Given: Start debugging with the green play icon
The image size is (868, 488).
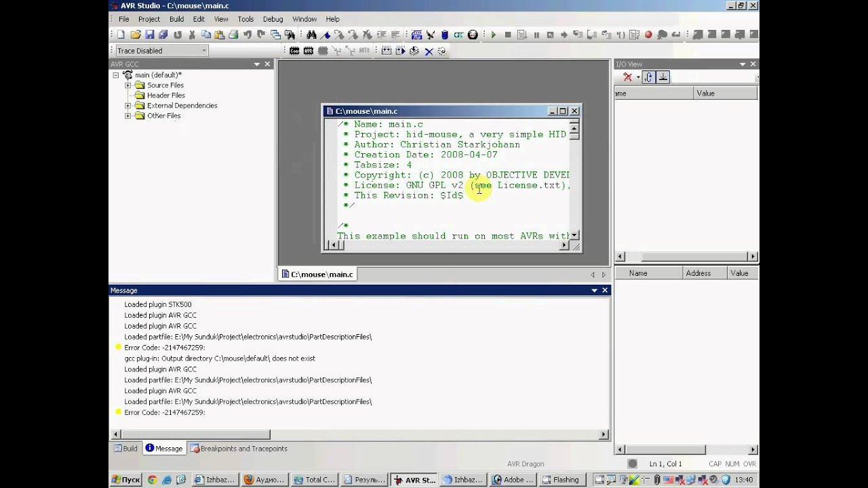Looking at the screenshot, I should coord(493,35).
